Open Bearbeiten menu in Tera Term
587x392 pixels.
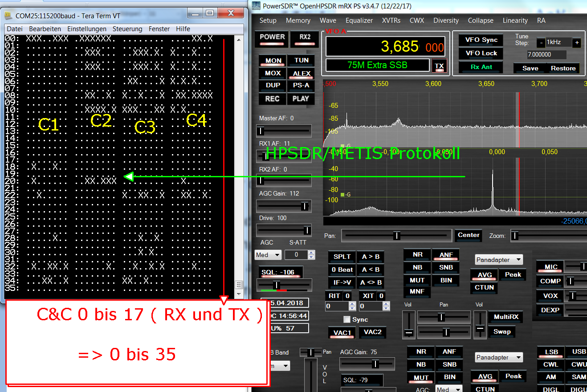point(45,29)
